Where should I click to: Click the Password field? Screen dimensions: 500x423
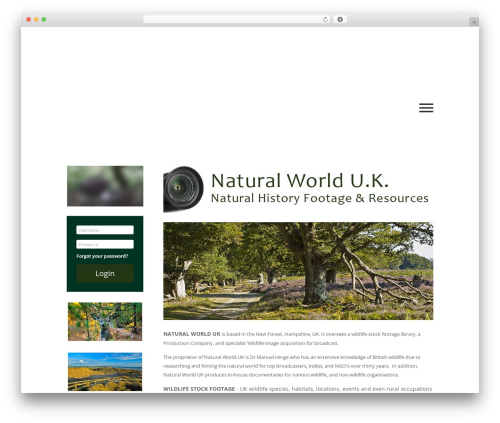[x=105, y=244]
